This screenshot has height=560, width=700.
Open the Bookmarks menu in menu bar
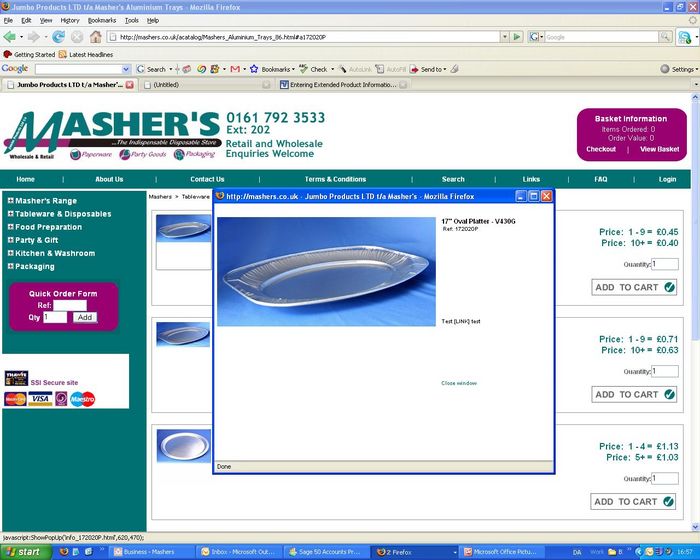[x=101, y=20]
